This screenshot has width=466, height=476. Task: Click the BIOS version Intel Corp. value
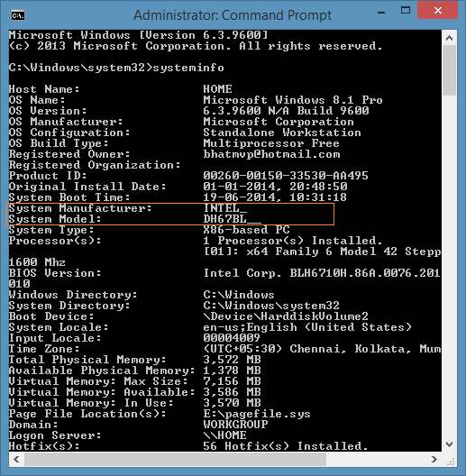322,273
